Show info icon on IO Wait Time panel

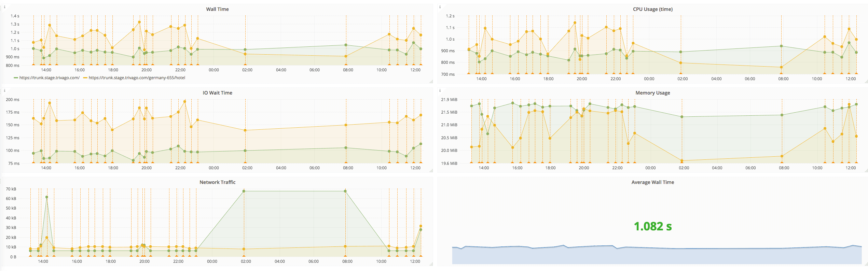(x=4, y=90)
